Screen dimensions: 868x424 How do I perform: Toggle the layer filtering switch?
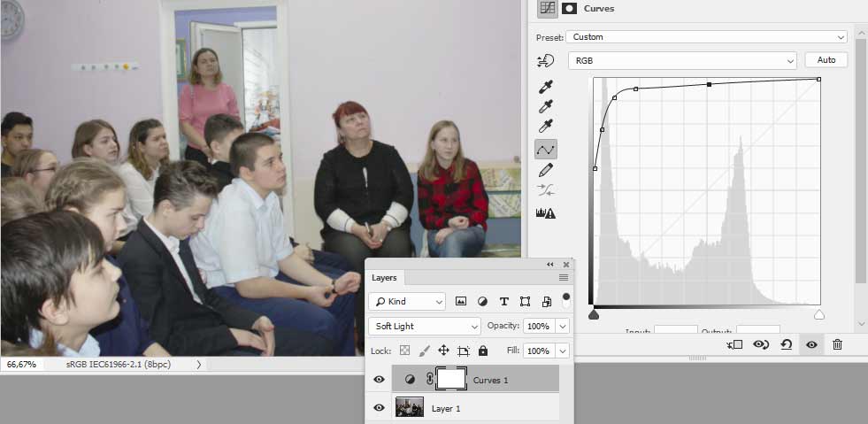pyautogui.click(x=565, y=300)
